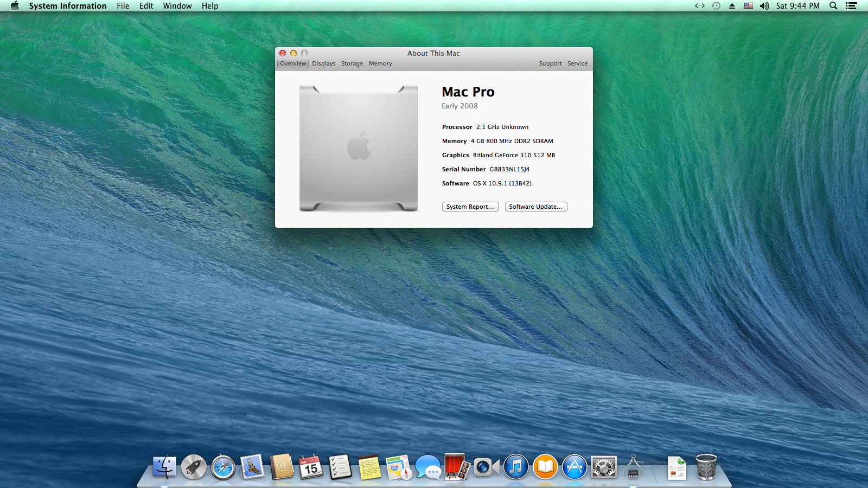868x488 pixels.
Task: Open the US flag input menu
Action: point(749,6)
